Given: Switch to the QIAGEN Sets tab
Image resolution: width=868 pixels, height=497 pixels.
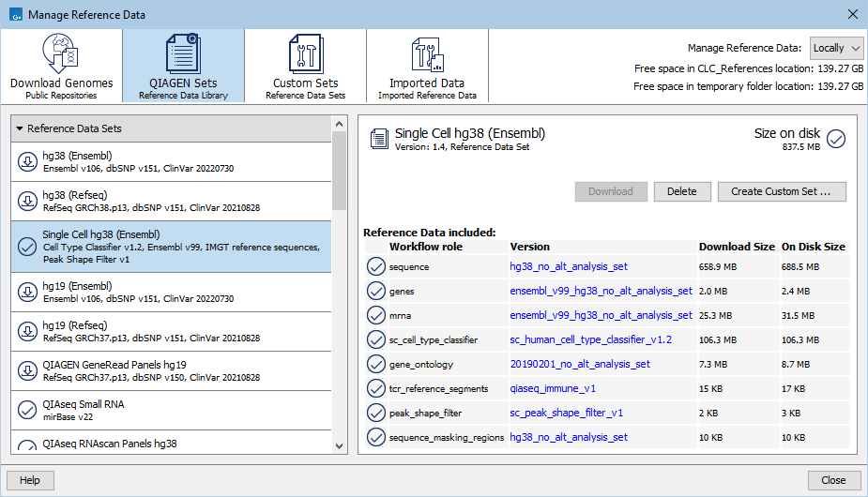Looking at the screenshot, I should [x=183, y=66].
